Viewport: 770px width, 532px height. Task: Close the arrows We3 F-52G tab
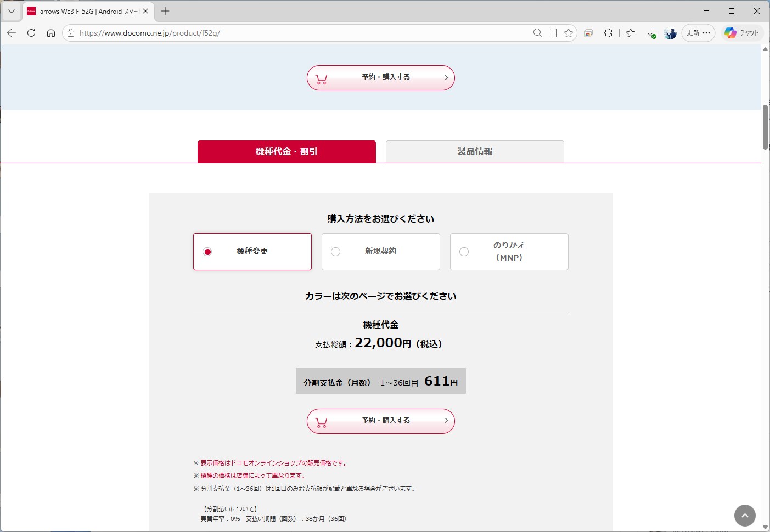pos(145,11)
